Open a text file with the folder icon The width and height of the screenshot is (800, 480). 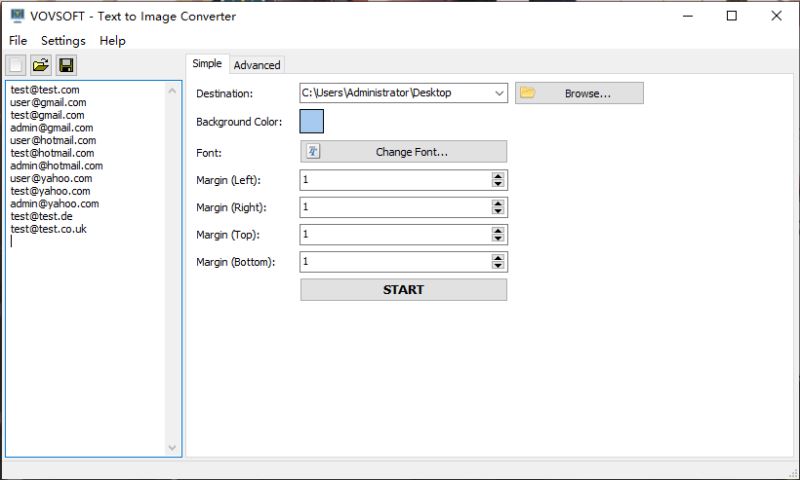click(41, 65)
